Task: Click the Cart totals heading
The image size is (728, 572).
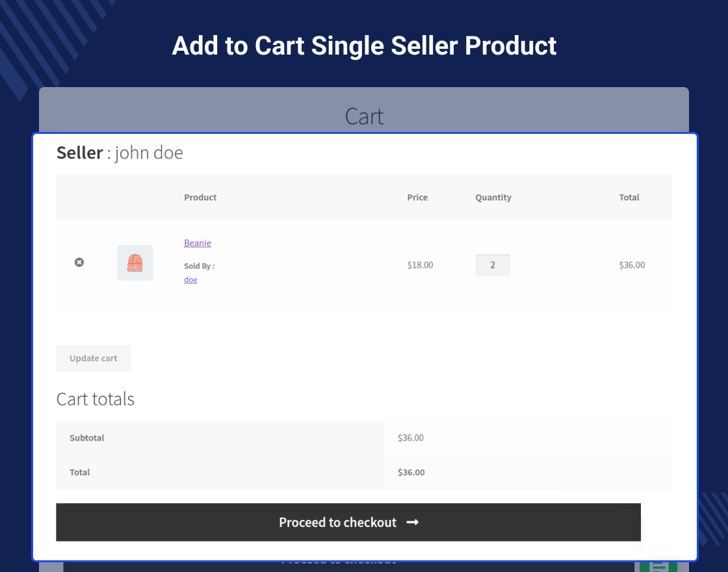Action: tap(96, 398)
